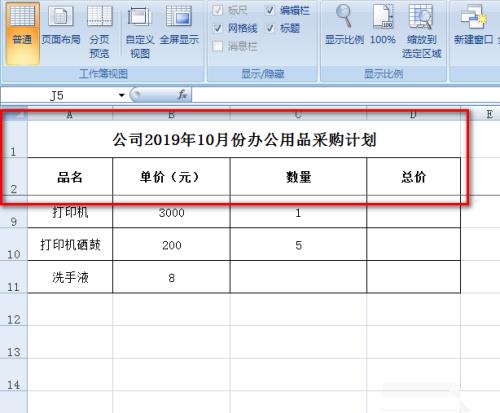Select the empty 数量 cell for 洗手液
The height and width of the screenshot is (413, 500).
pos(298,277)
